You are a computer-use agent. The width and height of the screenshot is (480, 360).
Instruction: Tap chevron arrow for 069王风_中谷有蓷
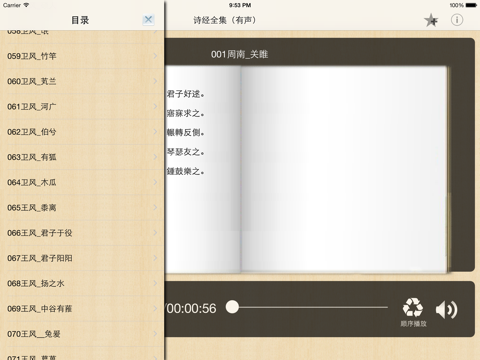pos(155,309)
